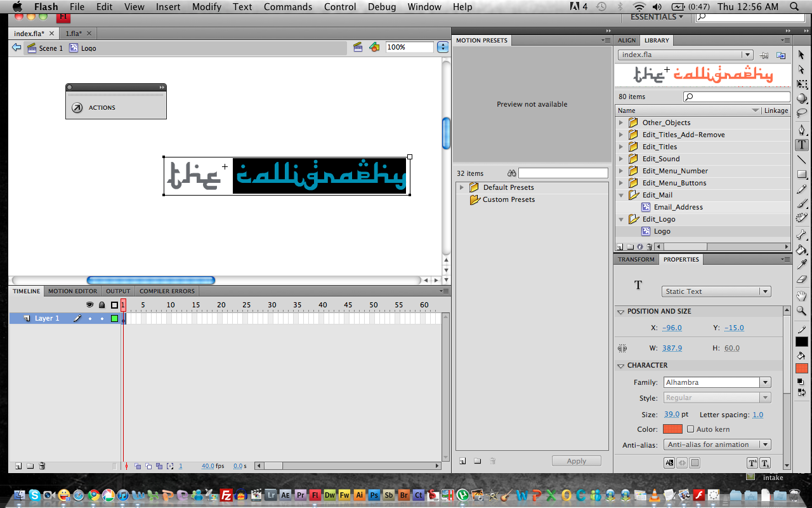
Task: Open the Modify menu
Action: tap(206, 7)
